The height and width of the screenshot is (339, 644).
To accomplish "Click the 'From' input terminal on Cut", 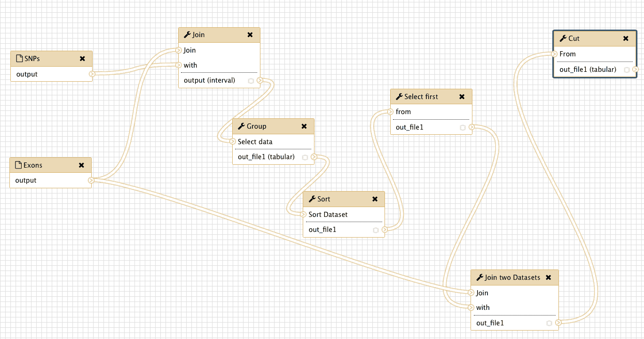I will (554, 54).
